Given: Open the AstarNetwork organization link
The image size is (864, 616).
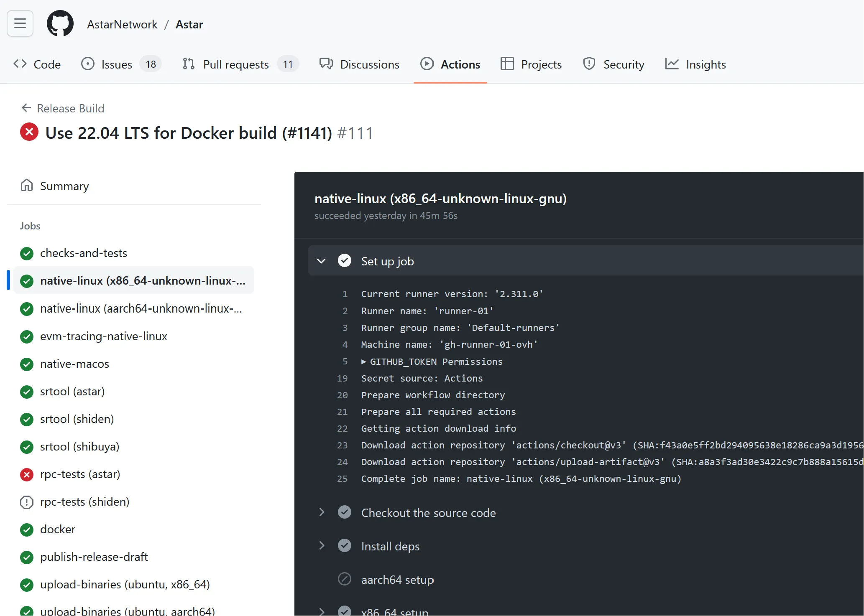Looking at the screenshot, I should click(122, 24).
